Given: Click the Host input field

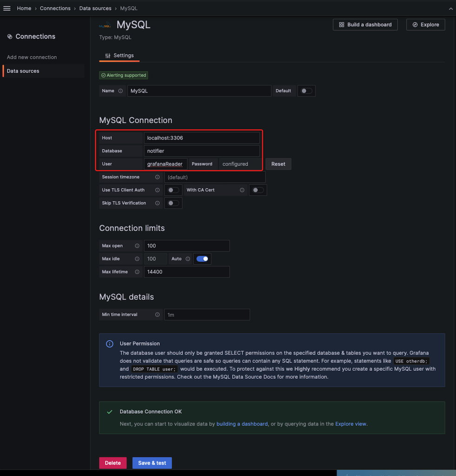Looking at the screenshot, I should [x=202, y=138].
